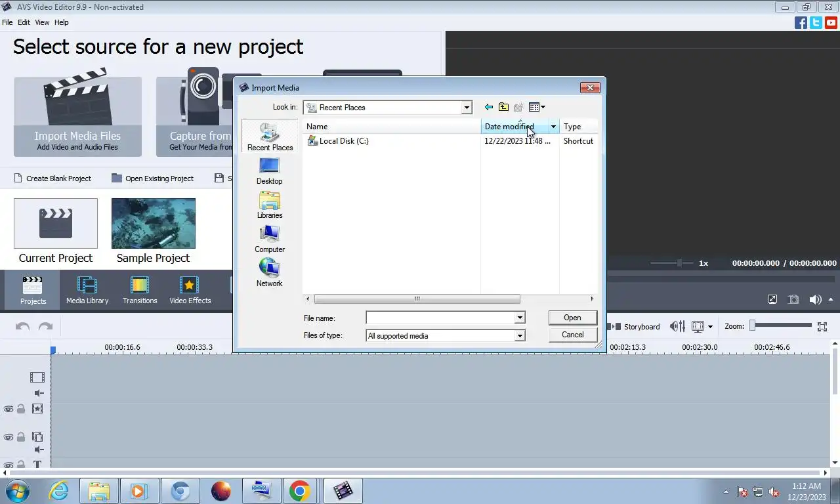Image resolution: width=840 pixels, height=504 pixels.
Task: Click the preview progress seek bar
Action: tap(723, 278)
